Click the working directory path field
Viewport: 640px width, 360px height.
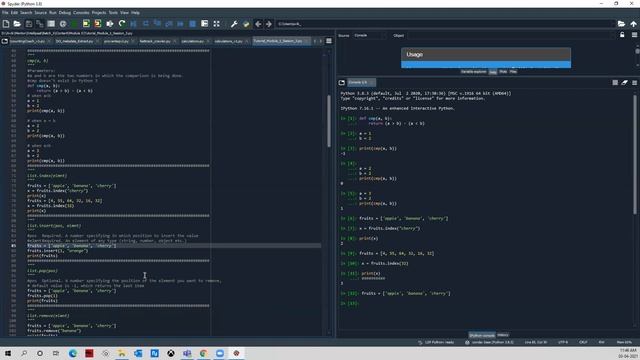(445, 24)
